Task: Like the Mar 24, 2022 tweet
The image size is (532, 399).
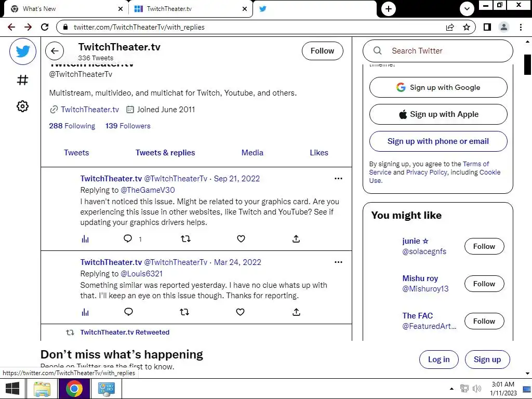Action: point(240,312)
